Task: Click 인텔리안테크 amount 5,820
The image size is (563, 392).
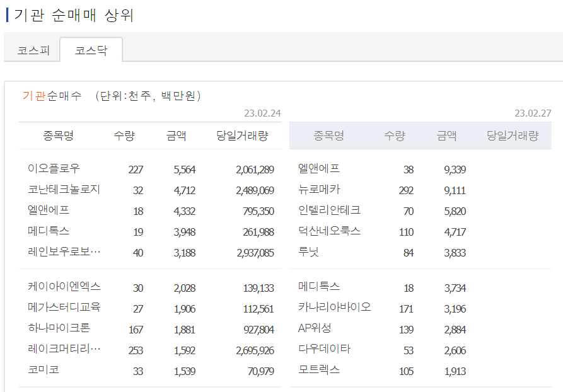Action: coord(455,211)
